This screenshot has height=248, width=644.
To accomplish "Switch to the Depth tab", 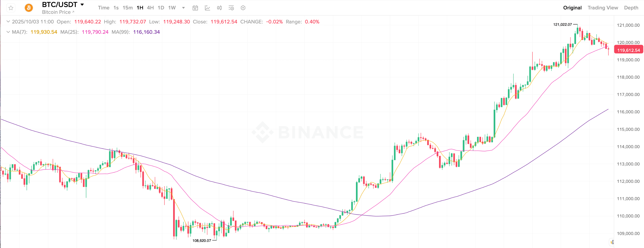I will (x=631, y=8).
